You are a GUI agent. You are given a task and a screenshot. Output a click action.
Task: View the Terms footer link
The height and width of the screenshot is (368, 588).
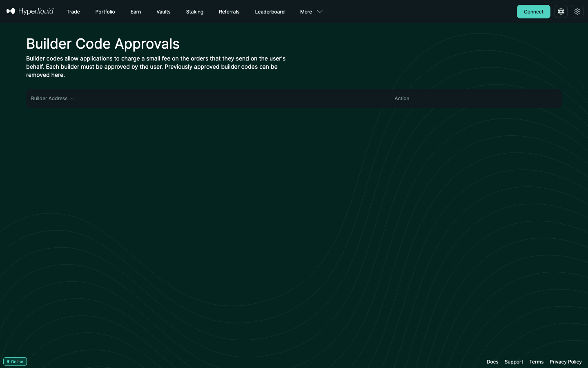point(536,362)
